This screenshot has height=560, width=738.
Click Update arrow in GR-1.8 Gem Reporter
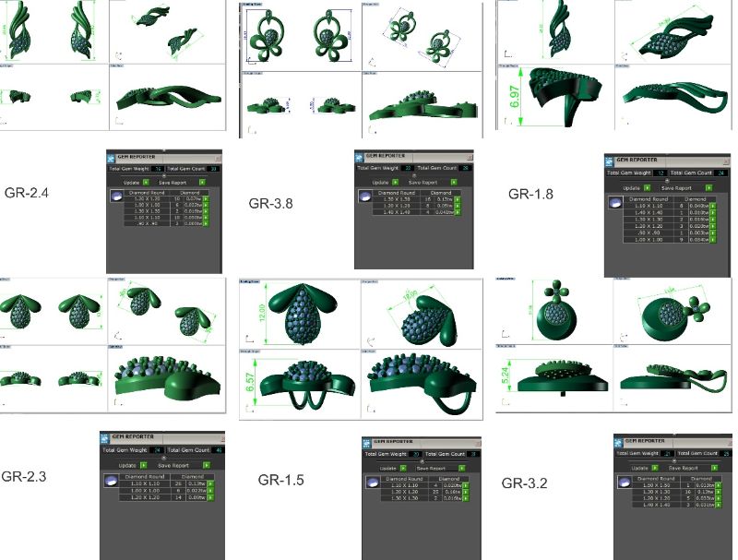648,188
